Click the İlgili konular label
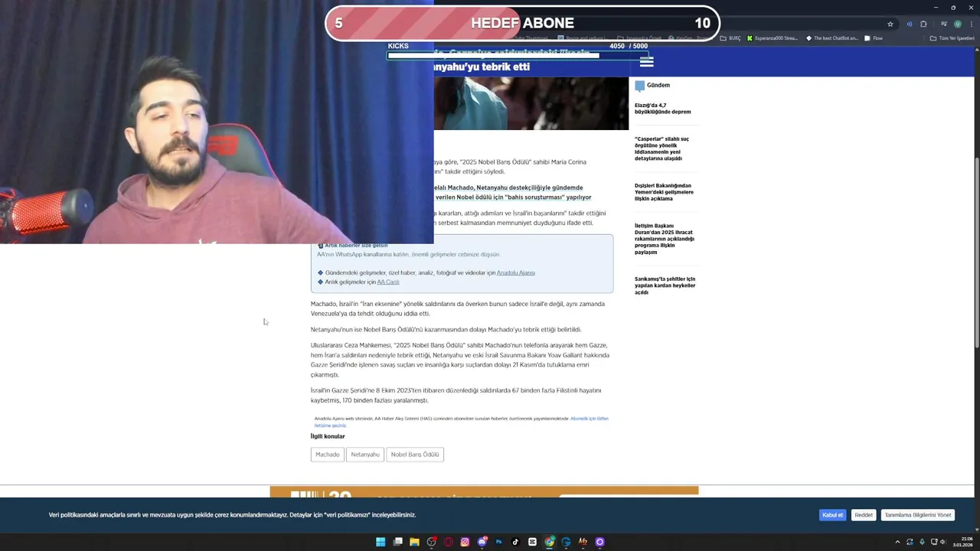 tap(328, 436)
